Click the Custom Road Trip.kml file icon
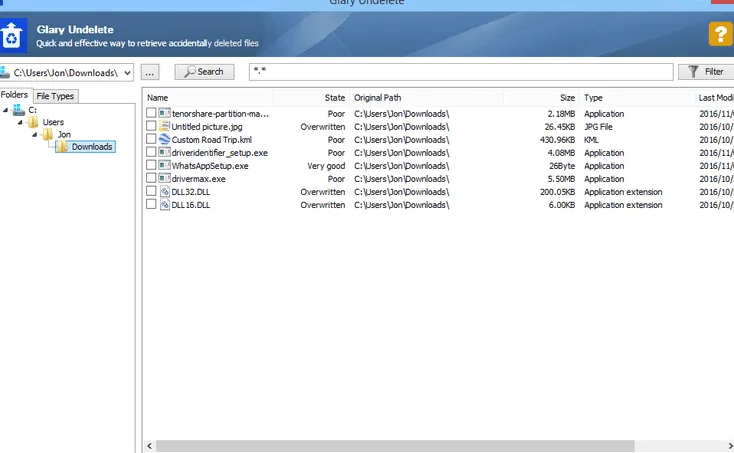 pos(164,140)
